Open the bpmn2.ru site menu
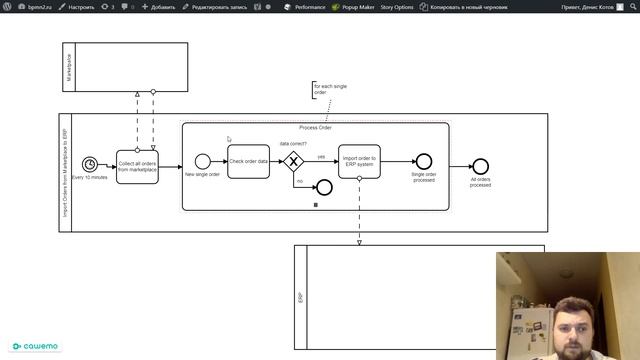The width and height of the screenshot is (640, 360). 35,7
